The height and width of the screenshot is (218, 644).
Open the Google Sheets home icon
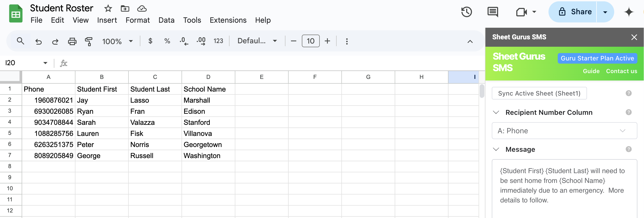[16, 14]
